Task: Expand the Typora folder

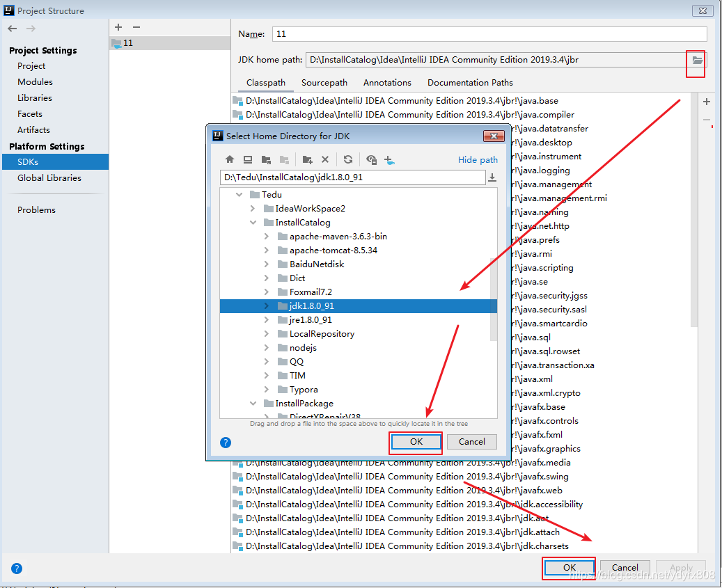Action: [x=267, y=390]
